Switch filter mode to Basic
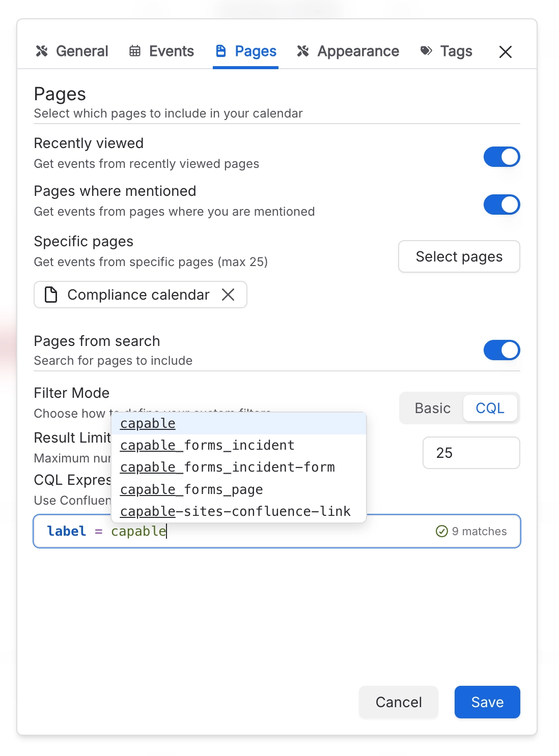The width and height of the screenshot is (559, 756). [x=433, y=408]
